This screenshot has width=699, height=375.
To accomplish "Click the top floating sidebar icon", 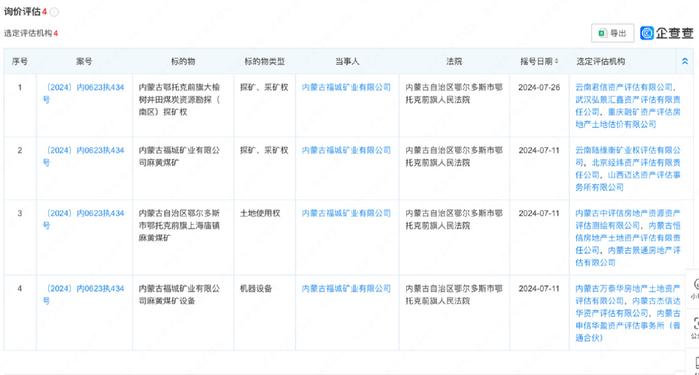I will click(x=695, y=288).
